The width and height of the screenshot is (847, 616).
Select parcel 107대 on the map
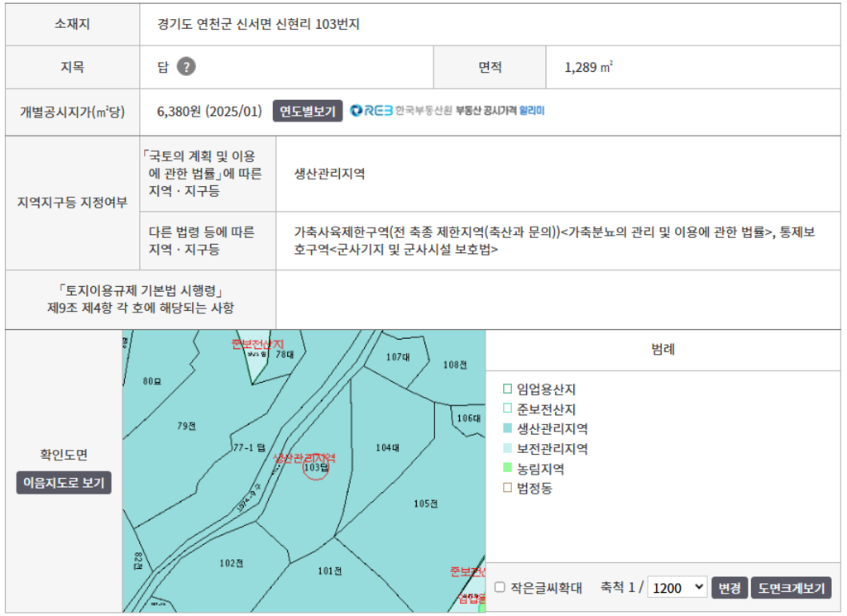398,357
